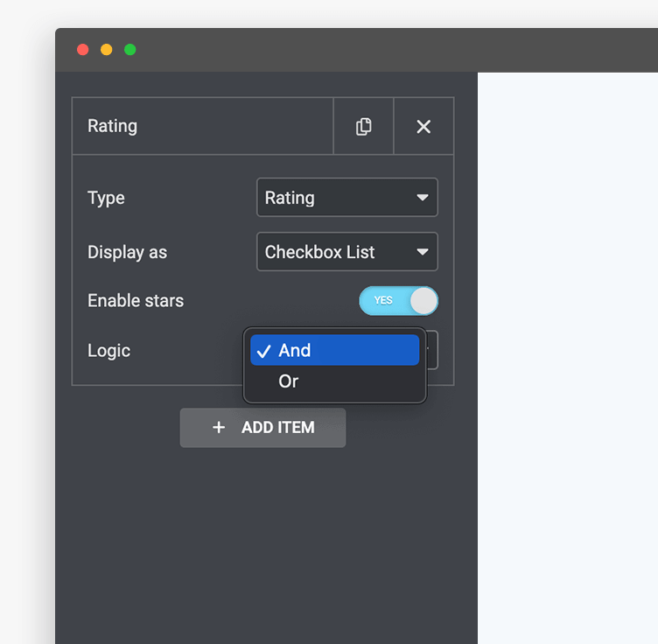Open the Display as Checkbox List dropdown

coord(346,252)
